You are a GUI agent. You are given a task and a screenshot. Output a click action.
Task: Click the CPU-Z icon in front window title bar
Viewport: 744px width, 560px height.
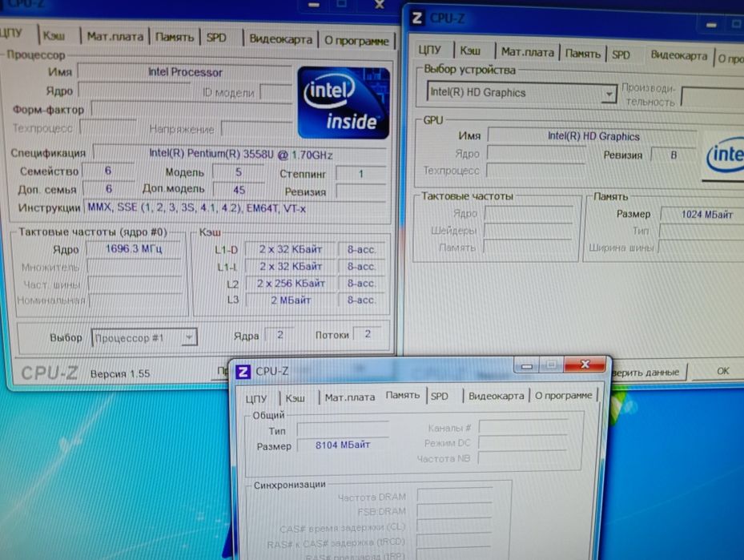point(243,371)
